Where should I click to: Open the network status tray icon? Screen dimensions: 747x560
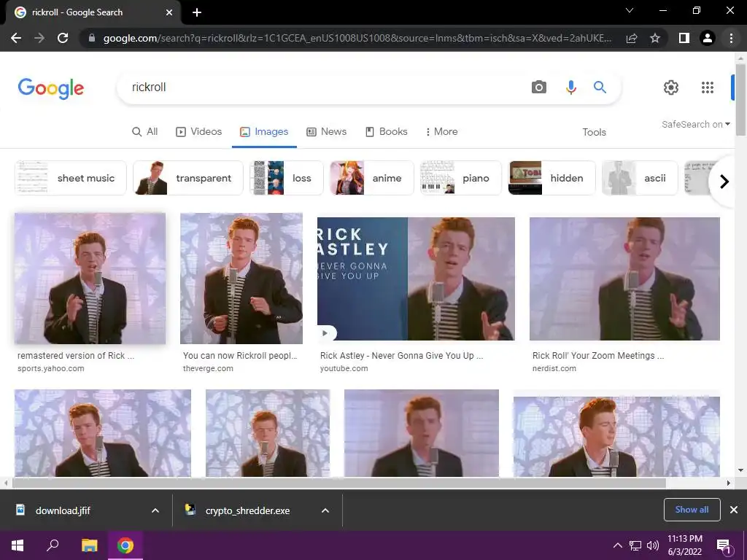pos(635,545)
